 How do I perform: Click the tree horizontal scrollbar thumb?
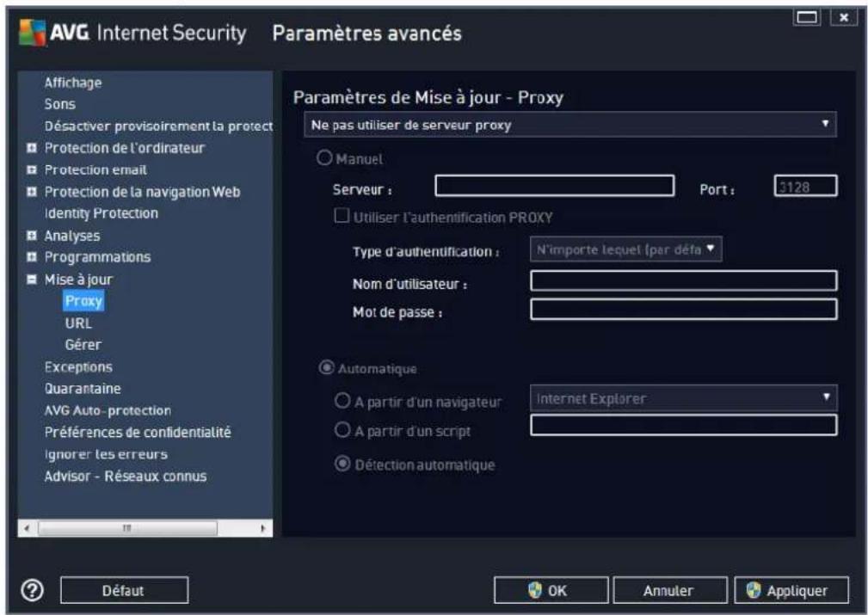127,528
